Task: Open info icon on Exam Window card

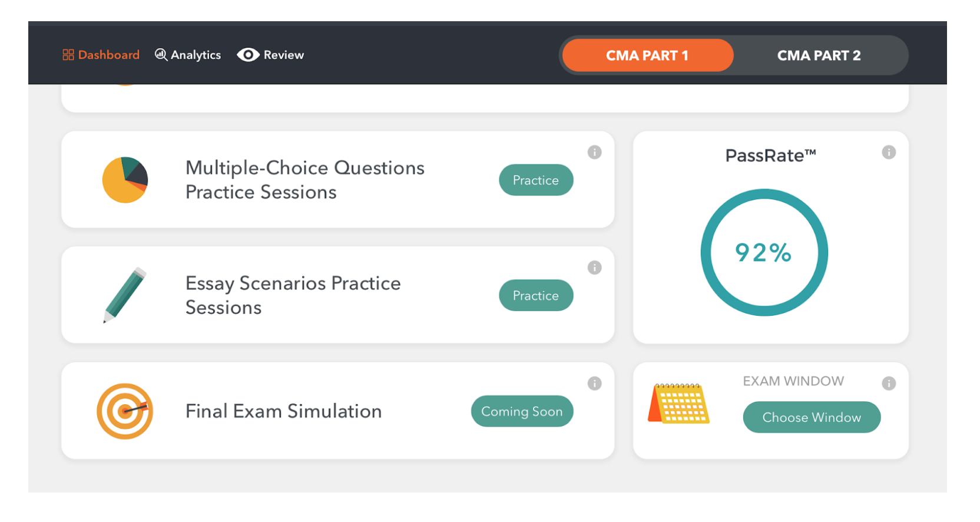Action: [x=889, y=384]
